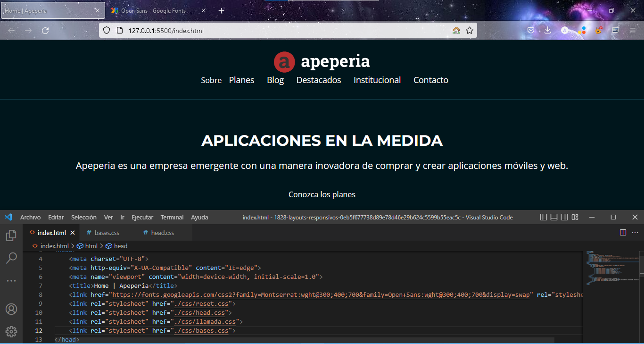This screenshot has width=644, height=344.
Task: Click white circular A extension icon
Action: click(565, 30)
